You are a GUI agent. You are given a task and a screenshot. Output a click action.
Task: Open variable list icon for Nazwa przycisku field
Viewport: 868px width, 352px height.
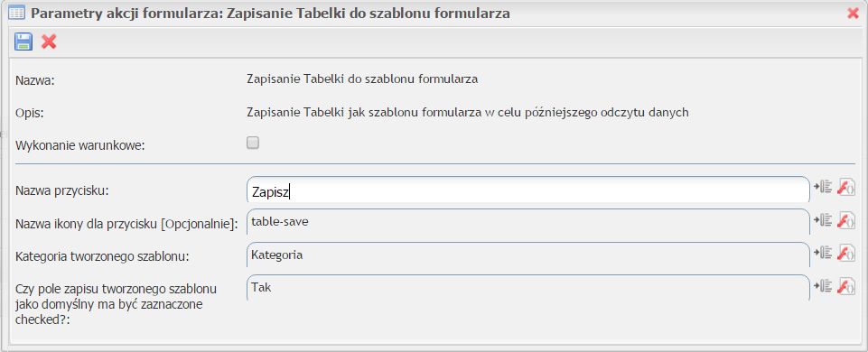[x=823, y=187]
